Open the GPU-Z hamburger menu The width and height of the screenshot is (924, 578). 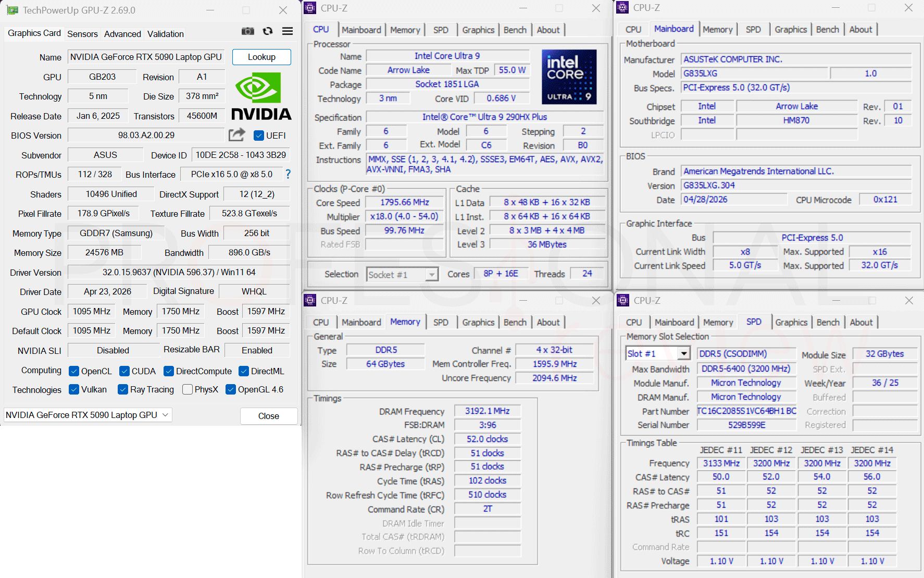pyautogui.click(x=288, y=31)
